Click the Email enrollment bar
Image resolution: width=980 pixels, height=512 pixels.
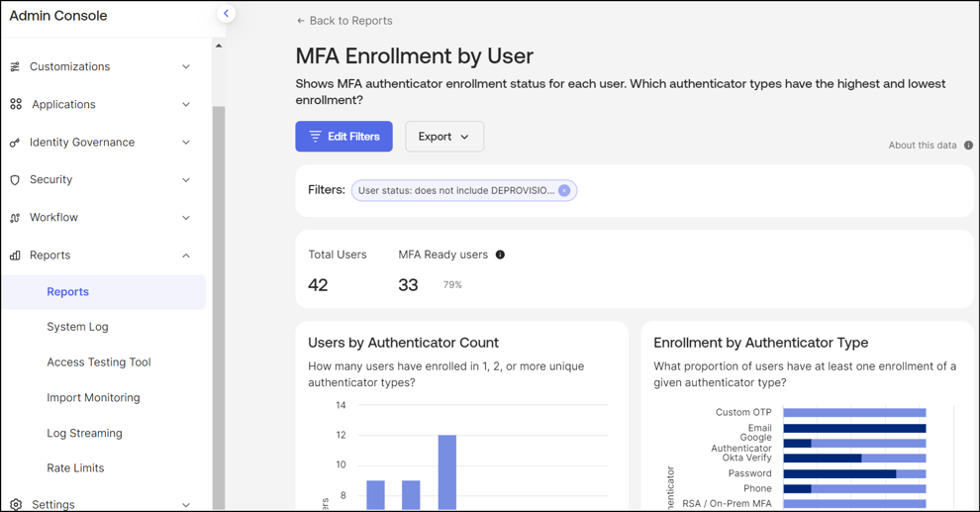coord(854,428)
